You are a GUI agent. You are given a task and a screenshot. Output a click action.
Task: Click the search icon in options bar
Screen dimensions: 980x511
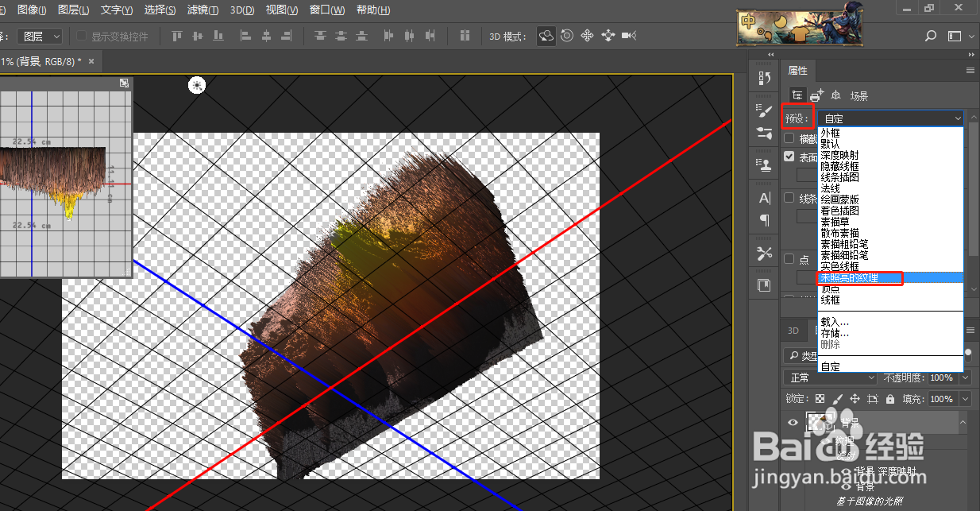931,36
